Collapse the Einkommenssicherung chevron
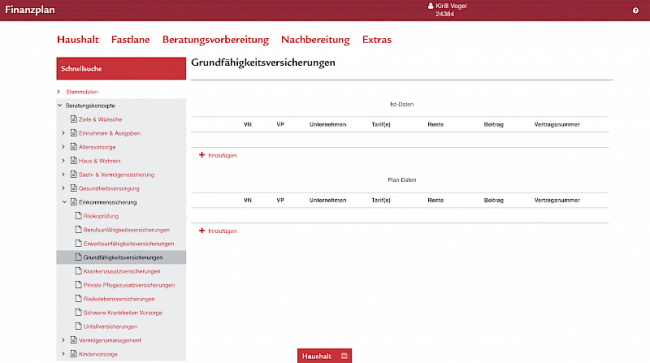Screen dimensions: 650x363 coord(64,202)
